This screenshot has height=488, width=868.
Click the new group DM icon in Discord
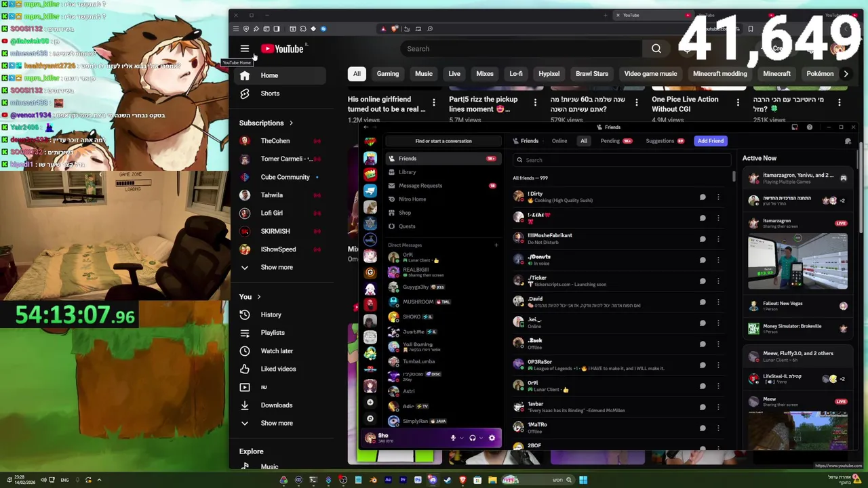(x=848, y=141)
